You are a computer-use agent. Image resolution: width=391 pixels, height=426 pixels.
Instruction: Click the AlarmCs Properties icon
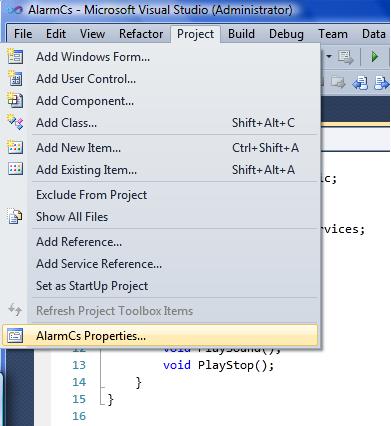click(15, 336)
